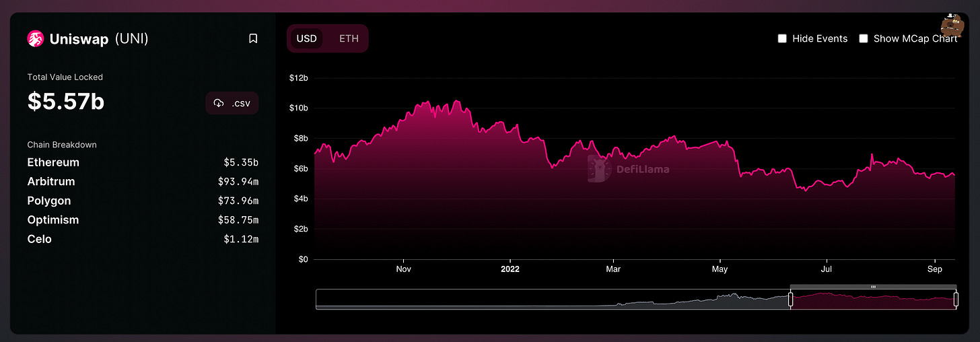Click the grey unselected area of the range navigator
Viewport: 980px width, 342px height.
coord(552,299)
